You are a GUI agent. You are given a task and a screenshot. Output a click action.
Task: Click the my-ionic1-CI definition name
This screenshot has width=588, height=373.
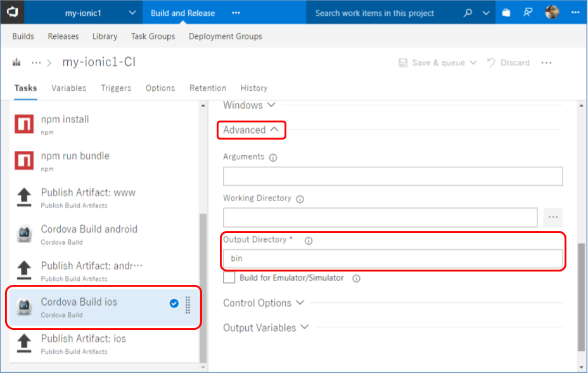tap(99, 62)
